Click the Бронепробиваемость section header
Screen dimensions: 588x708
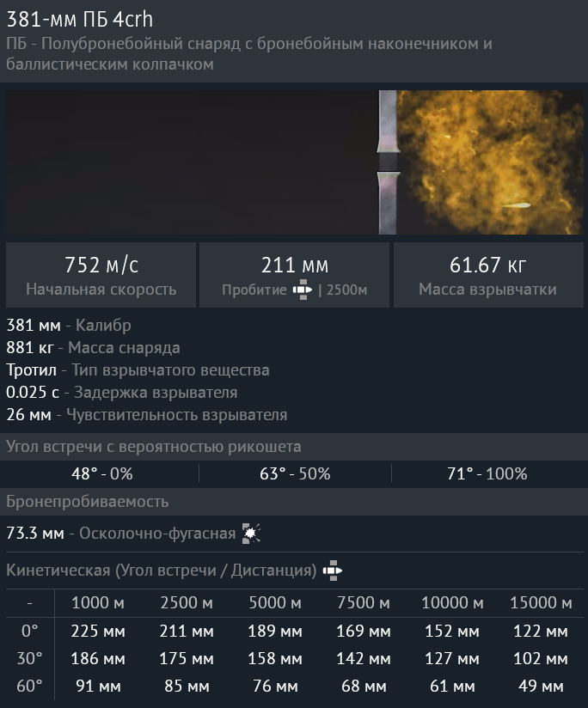[88, 502]
